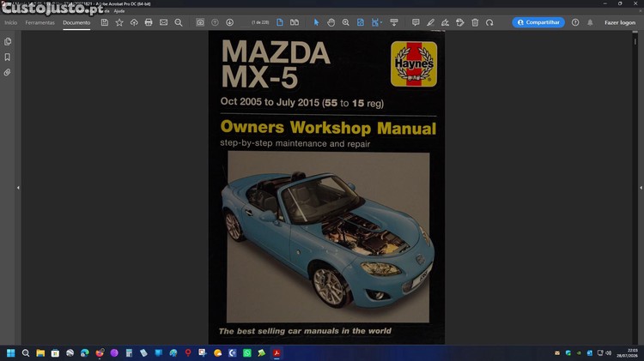Click the vertical scrollbar thumb
The image size is (644, 361).
[635, 41]
